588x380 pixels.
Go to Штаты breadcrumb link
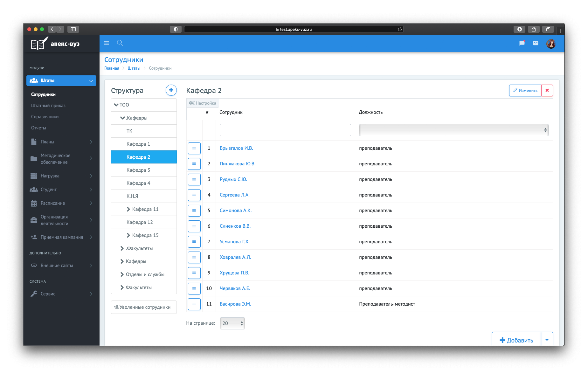(134, 68)
